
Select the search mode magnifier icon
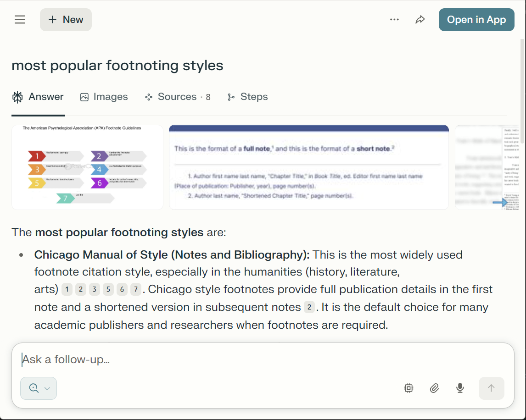pyautogui.click(x=34, y=388)
